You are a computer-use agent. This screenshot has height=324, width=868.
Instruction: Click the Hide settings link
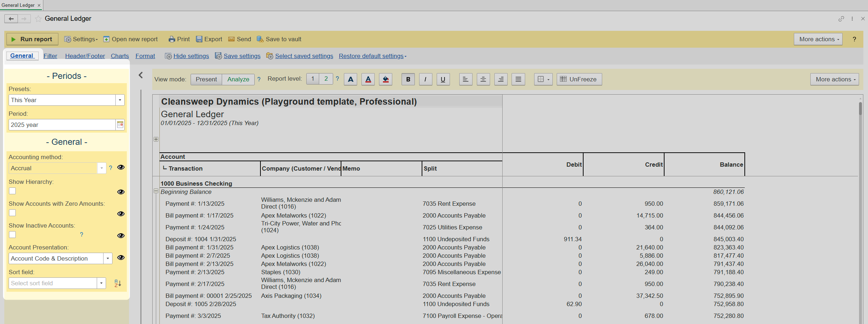point(191,56)
